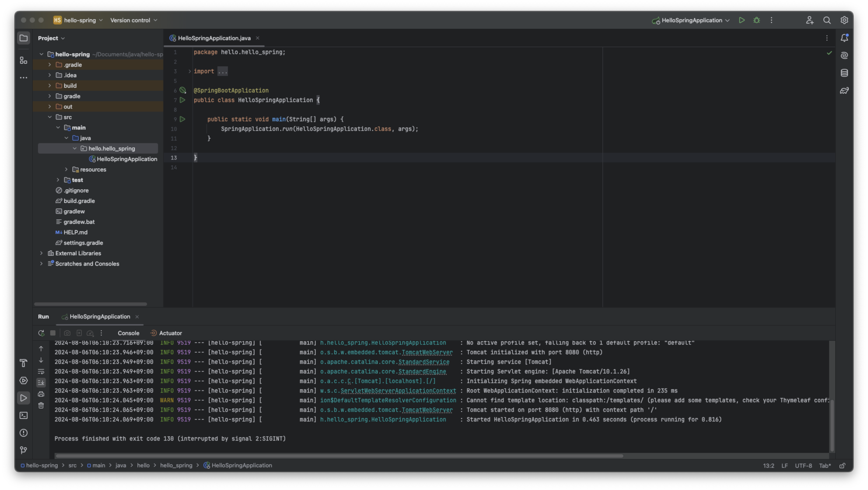Open the Database tool window
The width and height of the screenshot is (868, 490).
(x=844, y=73)
